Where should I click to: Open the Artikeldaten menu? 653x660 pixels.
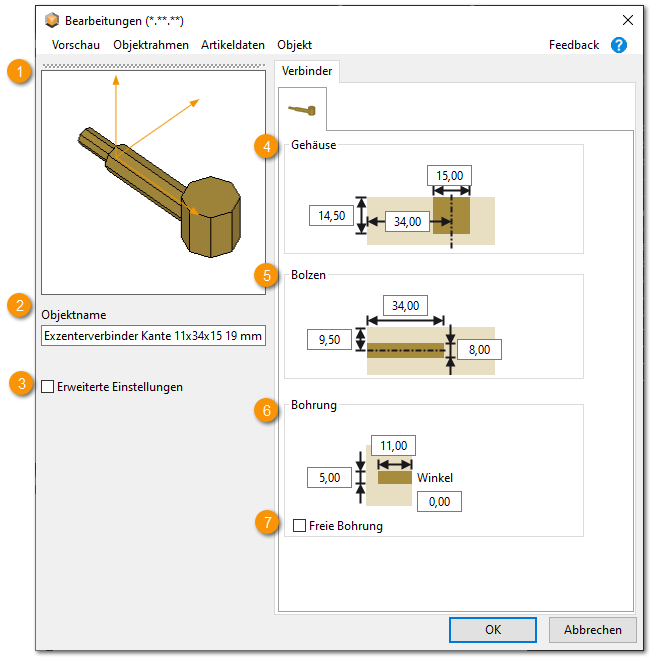click(232, 45)
